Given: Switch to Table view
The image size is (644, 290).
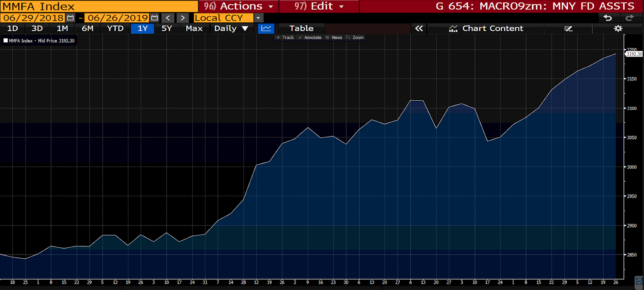Looking at the screenshot, I should (x=301, y=28).
